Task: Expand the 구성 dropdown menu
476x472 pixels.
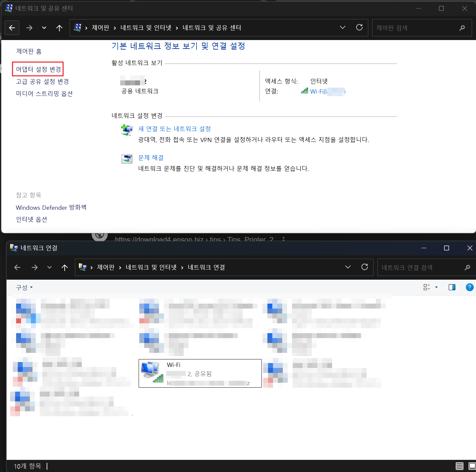Action: pos(24,288)
